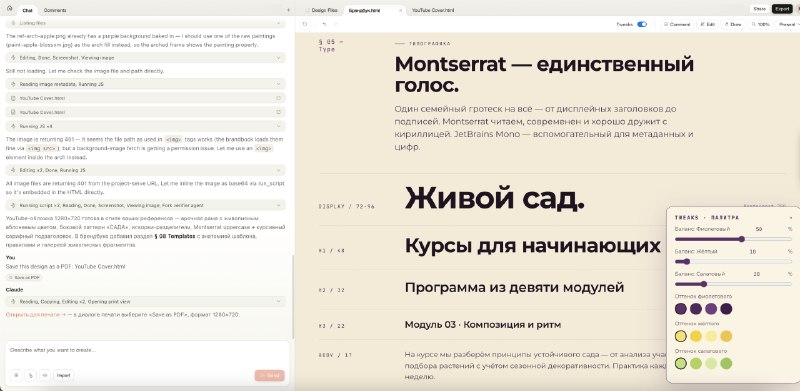Select the fourth lime green shade swatch
Screen dimensions: 800x391
point(727,363)
